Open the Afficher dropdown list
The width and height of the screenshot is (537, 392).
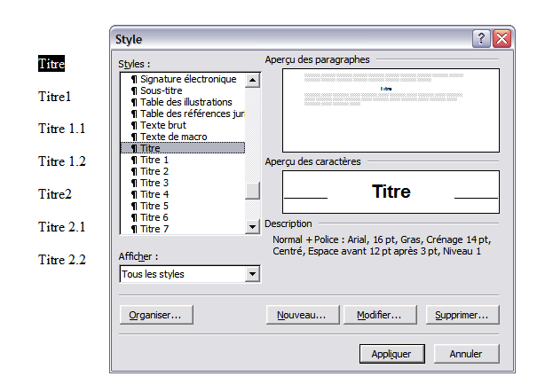[252, 274]
